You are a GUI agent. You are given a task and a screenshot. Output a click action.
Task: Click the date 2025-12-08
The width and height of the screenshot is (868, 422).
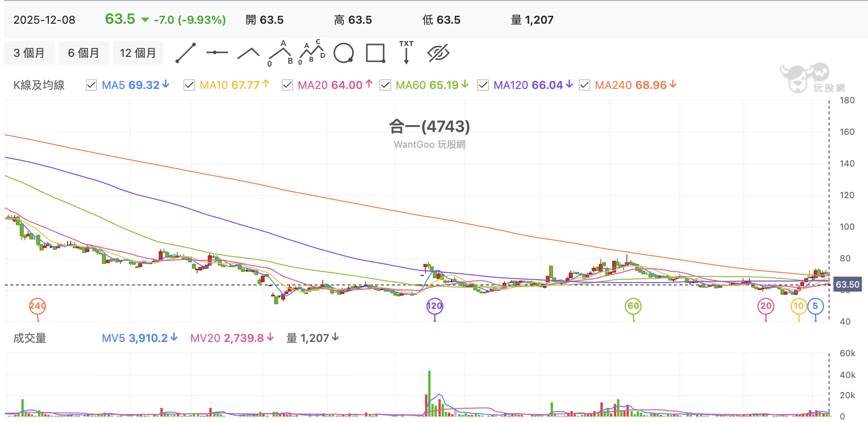44,20
